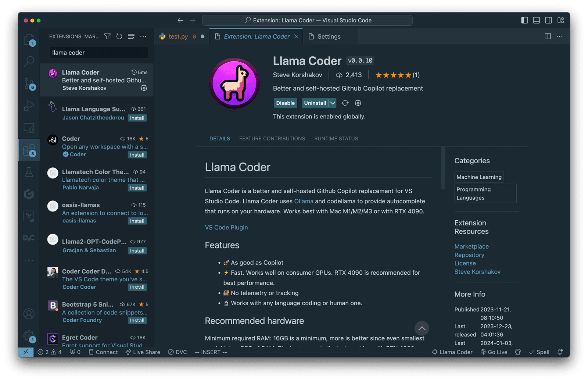Open the Source Control view
The width and height of the screenshot is (588, 381).
tap(29, 84)
